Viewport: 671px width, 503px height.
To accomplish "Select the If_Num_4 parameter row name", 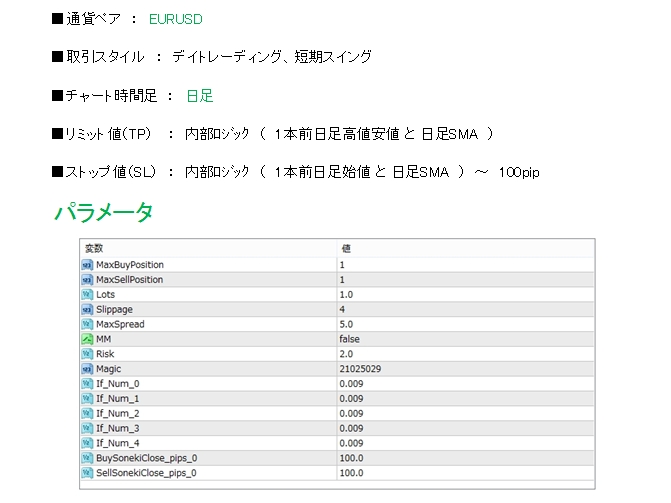I will (117, 443).
